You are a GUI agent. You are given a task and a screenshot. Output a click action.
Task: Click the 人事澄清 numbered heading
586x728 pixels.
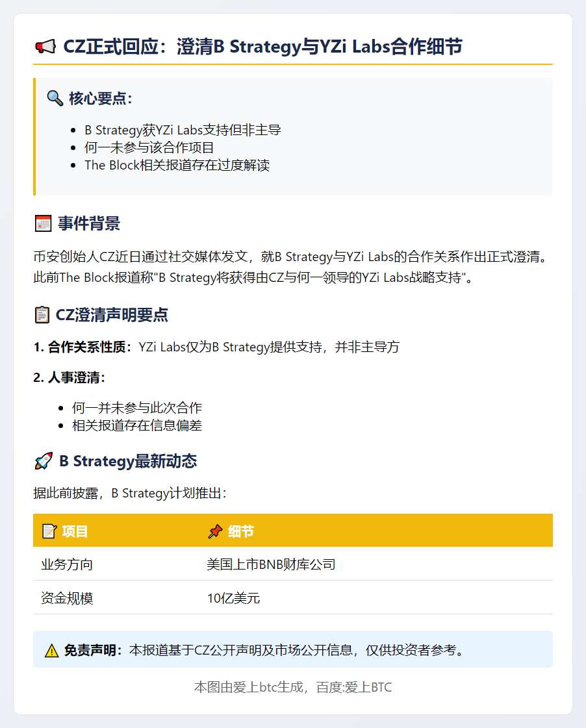coord(70,377)
